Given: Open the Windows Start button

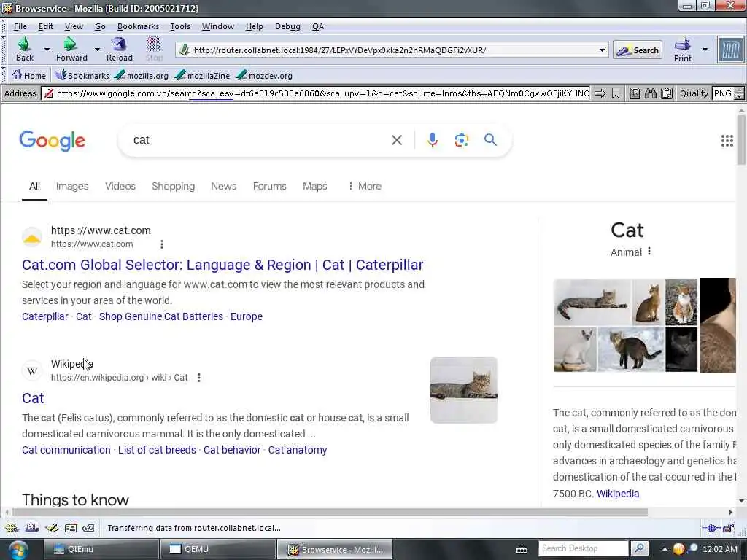Looking at the screenshot, I should pyautogui.click(x=18, y=550).
